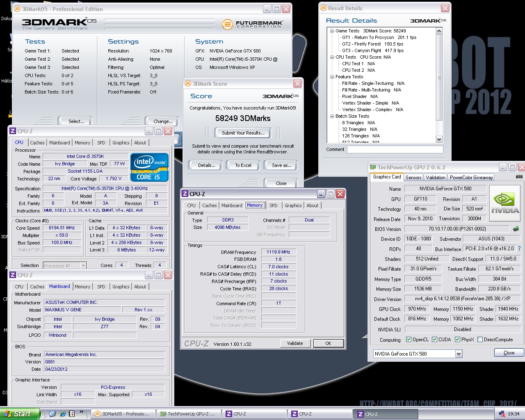The height and width of the screenshot is (420, 525).
Task: Open SPD tab in CPU-Z memory window
Action: (x=274, y=205)
